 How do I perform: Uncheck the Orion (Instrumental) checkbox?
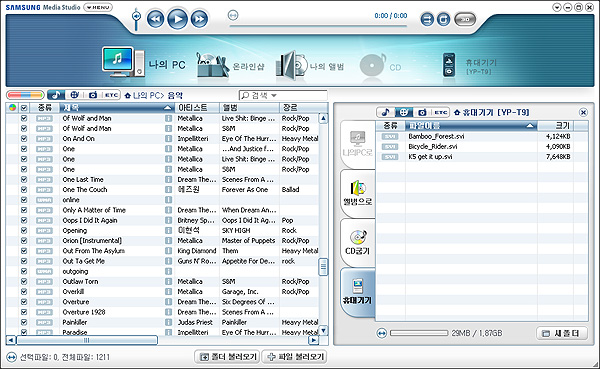tap(24, 241)
